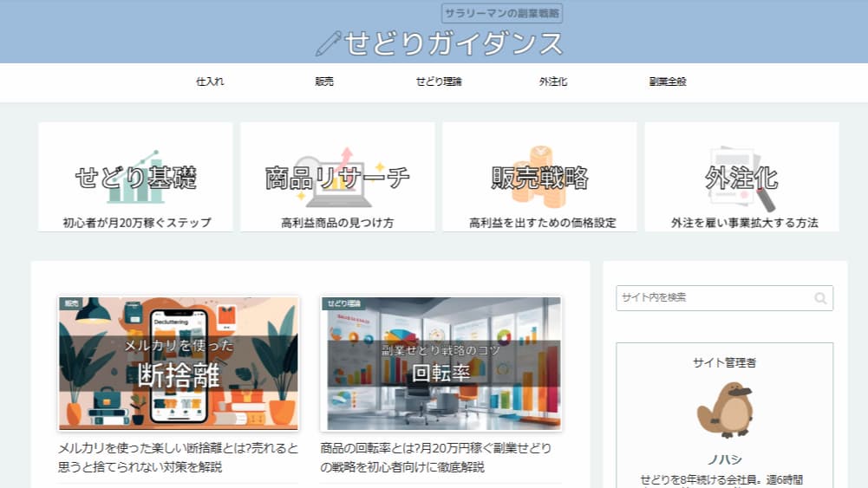Click the せどり理論 tag on second article
Image resolution: width=868 pixels, height=488 pixels.
343,304
